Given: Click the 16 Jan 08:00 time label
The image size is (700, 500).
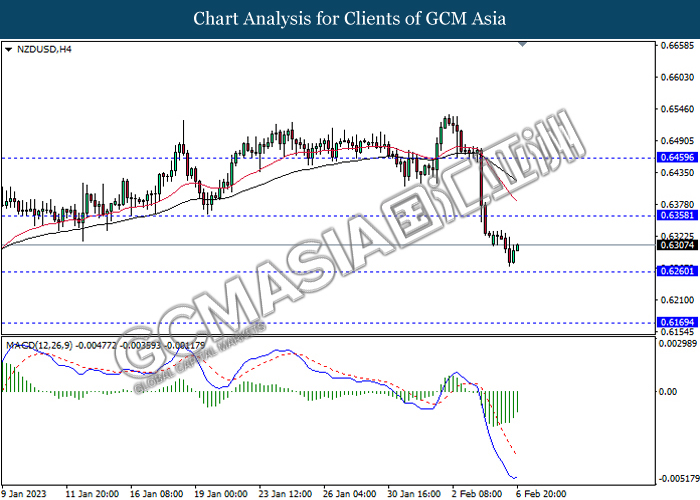Looking at the screenshot, I should [x=156, y=494].
